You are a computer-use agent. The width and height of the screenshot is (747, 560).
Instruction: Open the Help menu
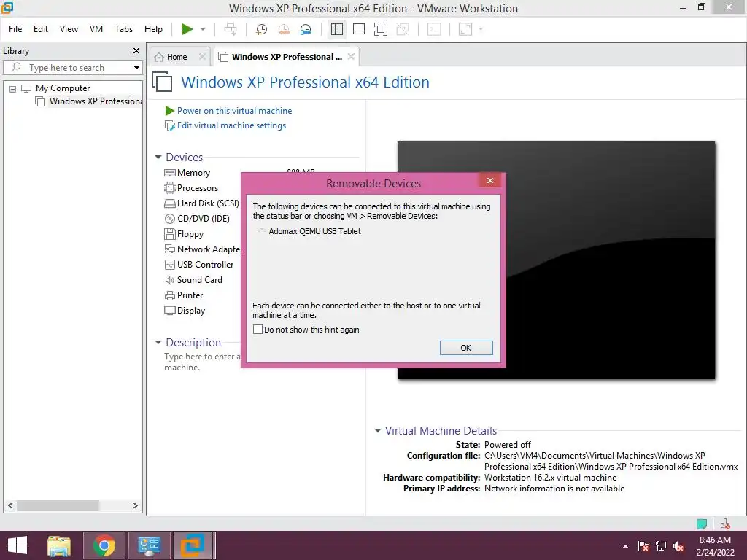pos(153,29)
